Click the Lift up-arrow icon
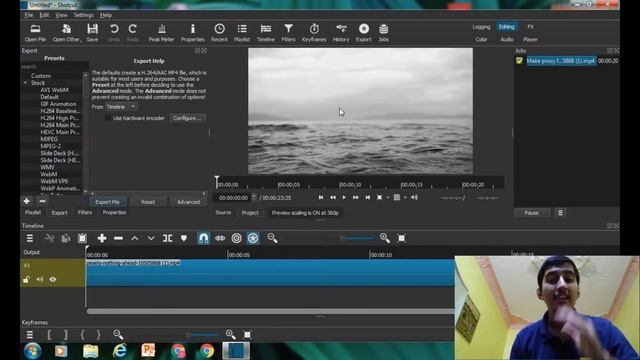The height and width of the screenshot is (360, 640). click(x=135, y=238)
